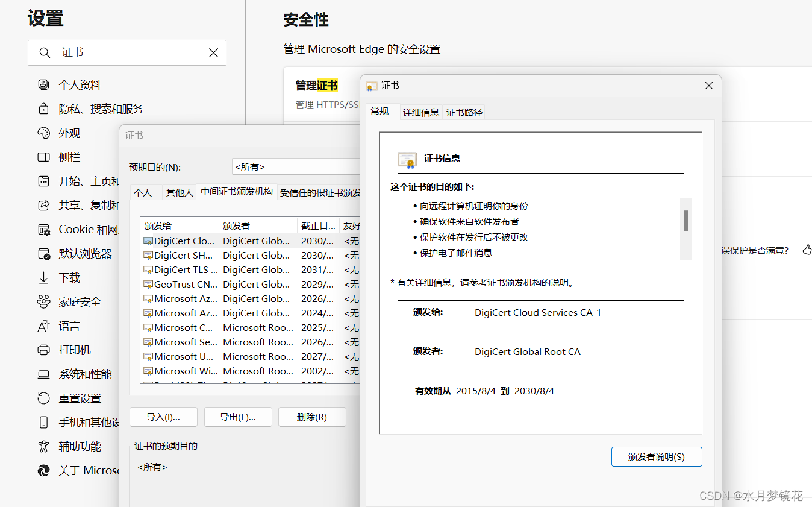The image size is (812, 507).
Task: Select the Microsoft C... certificate row
Action: 250,328
